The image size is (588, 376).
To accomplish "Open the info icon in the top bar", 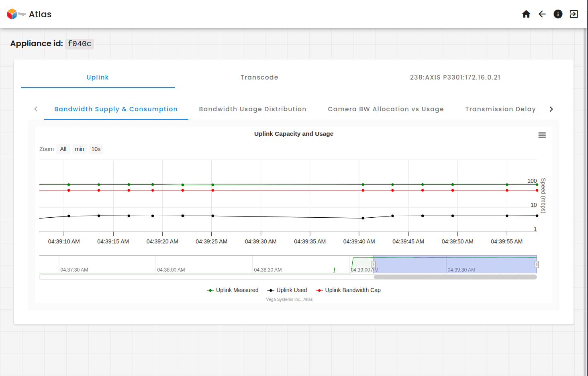I will point(558,14).
